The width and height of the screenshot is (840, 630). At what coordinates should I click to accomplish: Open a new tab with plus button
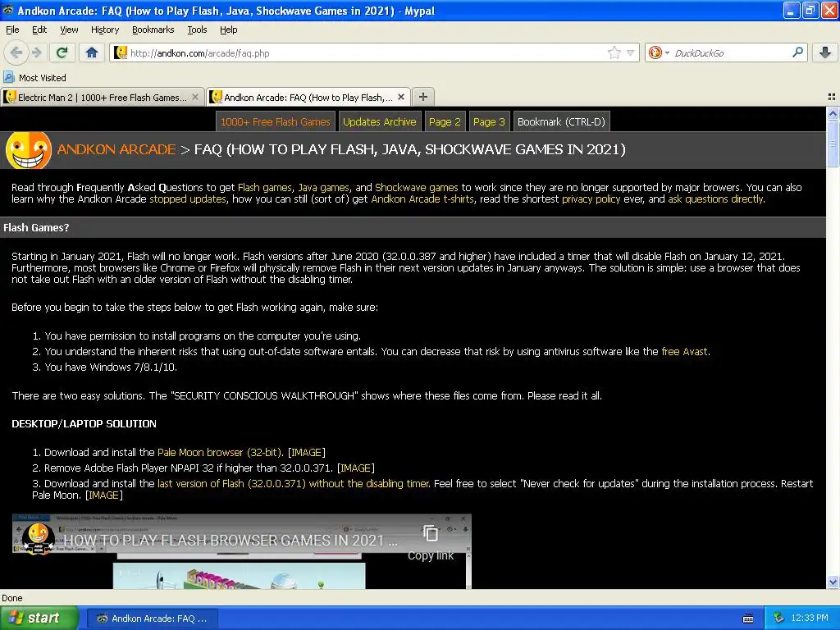423,97
